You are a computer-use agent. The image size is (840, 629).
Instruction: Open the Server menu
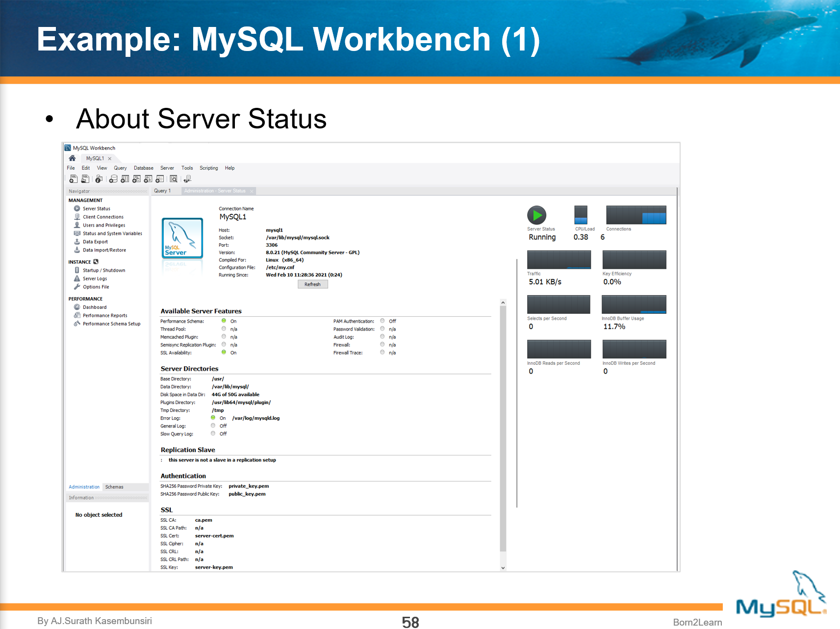167,168
